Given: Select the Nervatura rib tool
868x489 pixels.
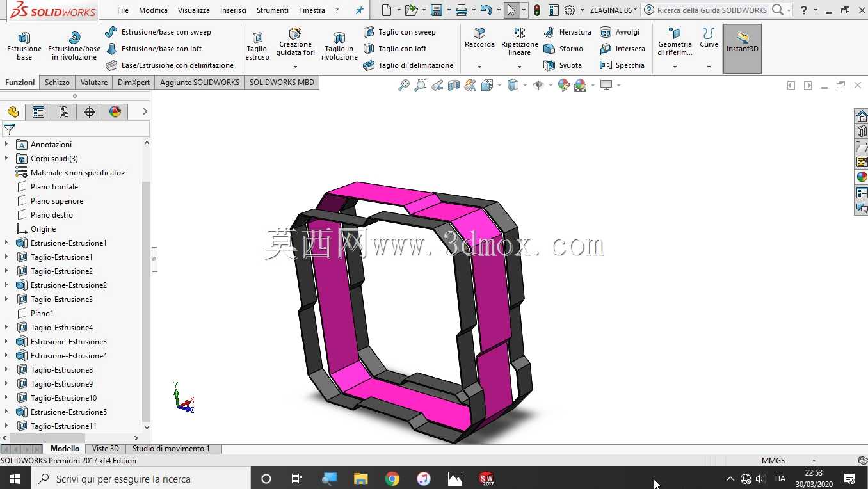Looking at the screenshot, I should coord(567,32).
